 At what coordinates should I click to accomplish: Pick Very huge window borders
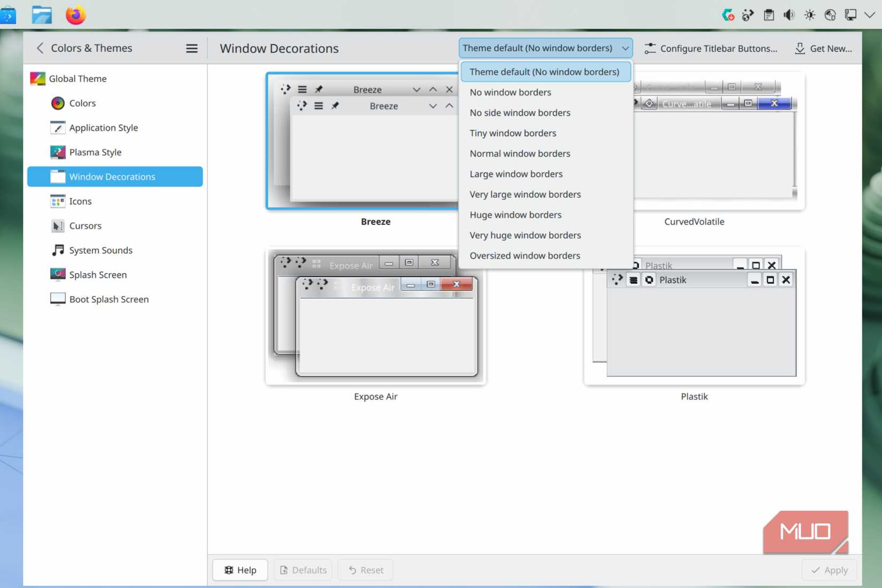tap(546, 235)
